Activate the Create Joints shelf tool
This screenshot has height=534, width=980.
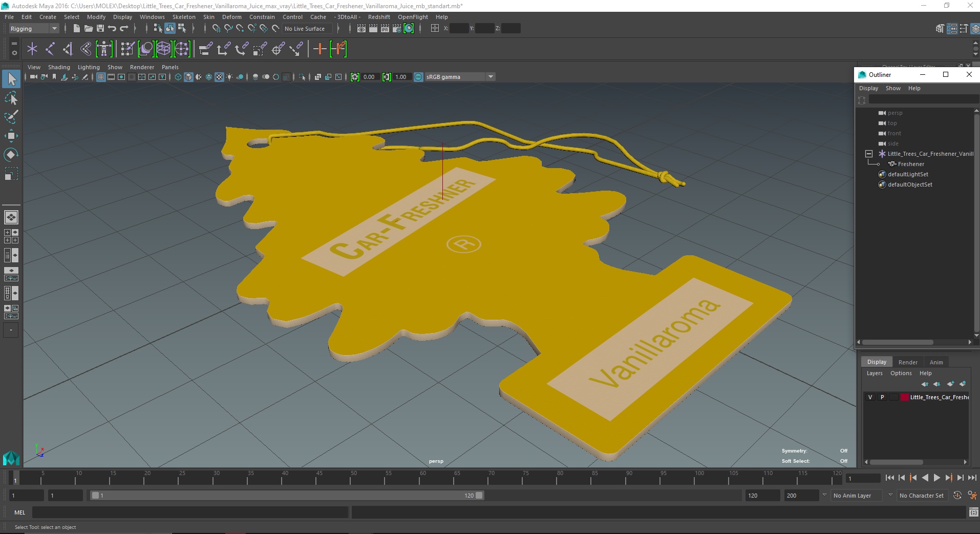pos(50,49)
